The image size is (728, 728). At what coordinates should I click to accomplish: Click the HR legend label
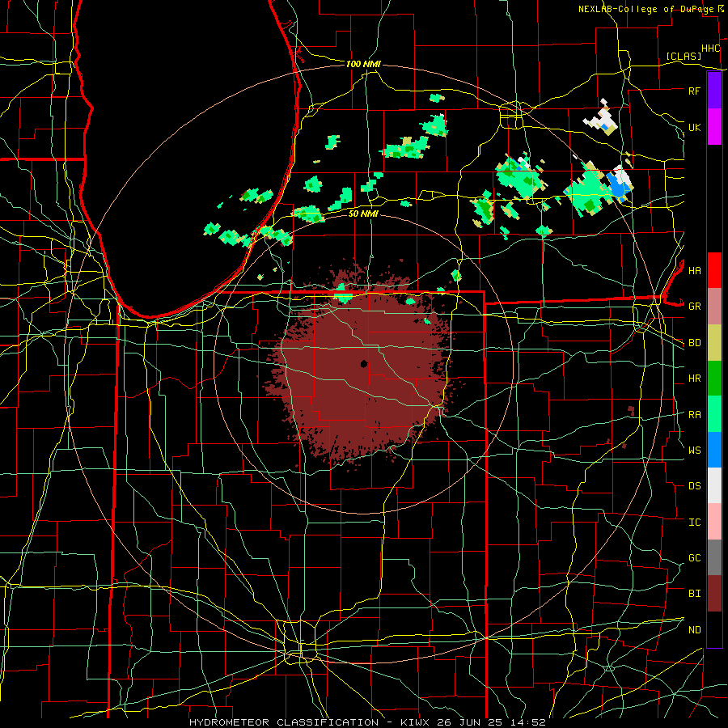694,378
